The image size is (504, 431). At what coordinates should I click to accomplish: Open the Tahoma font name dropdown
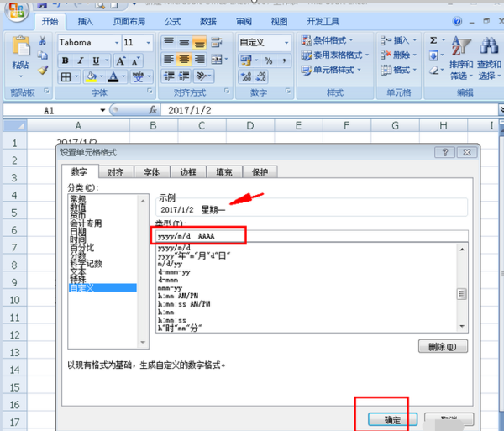tap(117, 43)
